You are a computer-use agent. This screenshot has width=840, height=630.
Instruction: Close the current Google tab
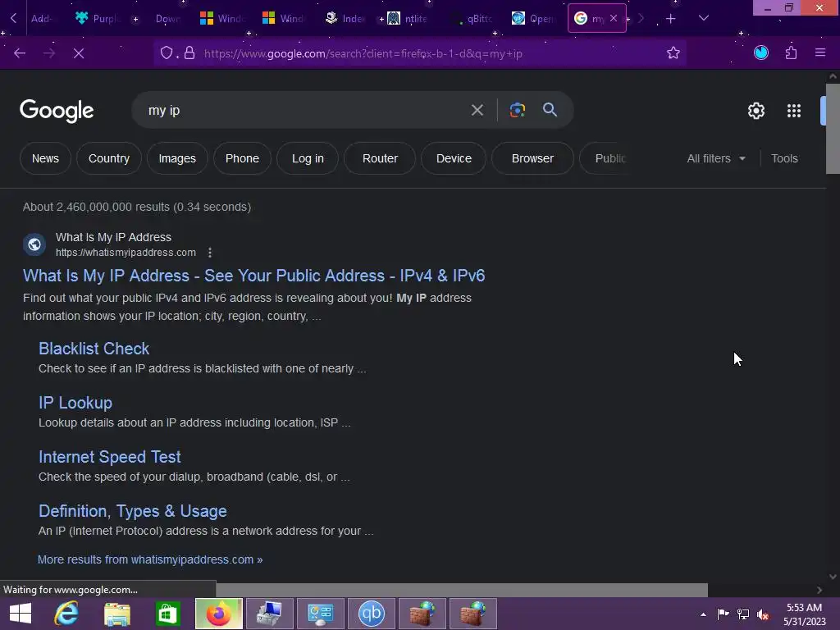(614, 18)
